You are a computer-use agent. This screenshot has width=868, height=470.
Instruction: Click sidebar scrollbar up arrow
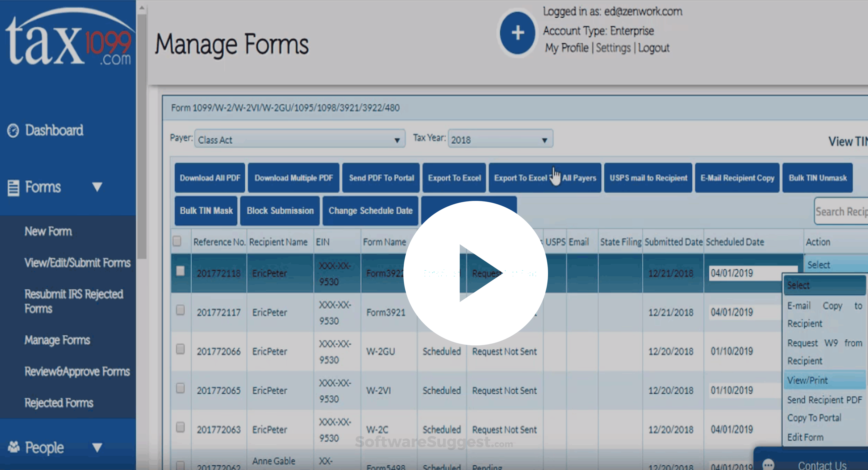pyautogui.click(x=142, y=8)
